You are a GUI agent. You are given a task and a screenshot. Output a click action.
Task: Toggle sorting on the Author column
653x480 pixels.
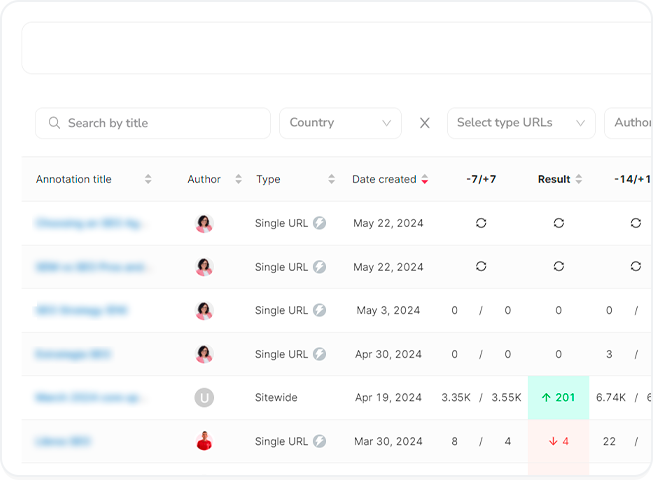click(238, 180)
